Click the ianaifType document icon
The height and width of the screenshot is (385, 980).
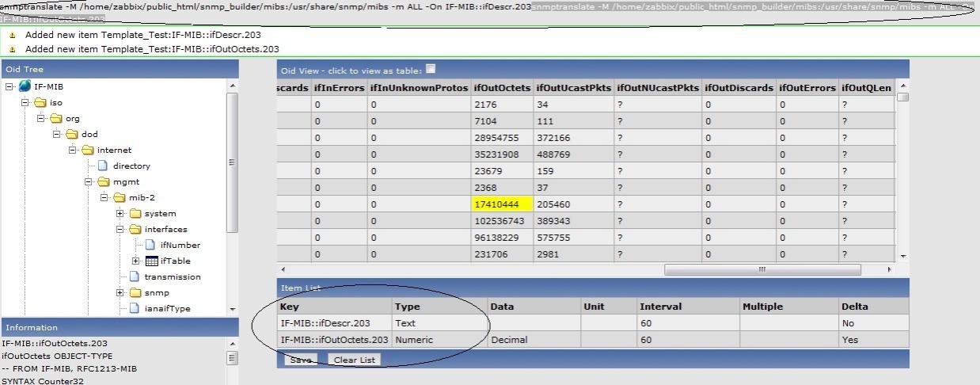tap(135, 308)
